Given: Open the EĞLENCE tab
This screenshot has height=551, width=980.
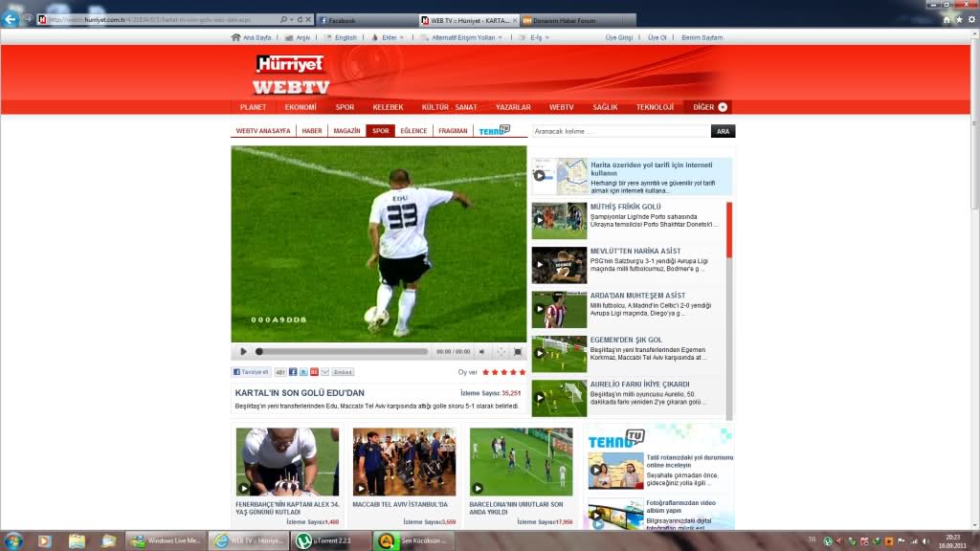Looking at the screenshot, I should click(413, 130).
